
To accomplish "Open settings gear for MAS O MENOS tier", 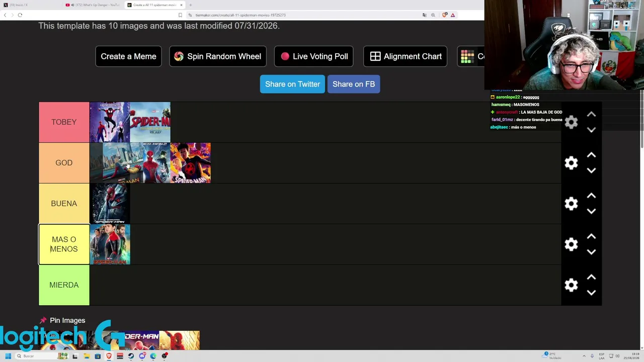I will click(x=571, y=244).
